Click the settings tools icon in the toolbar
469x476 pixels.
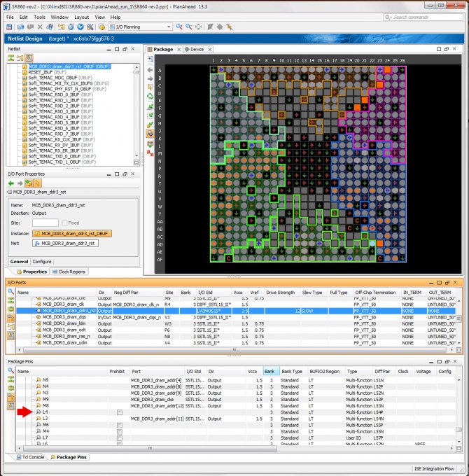(x=90, y=27)
